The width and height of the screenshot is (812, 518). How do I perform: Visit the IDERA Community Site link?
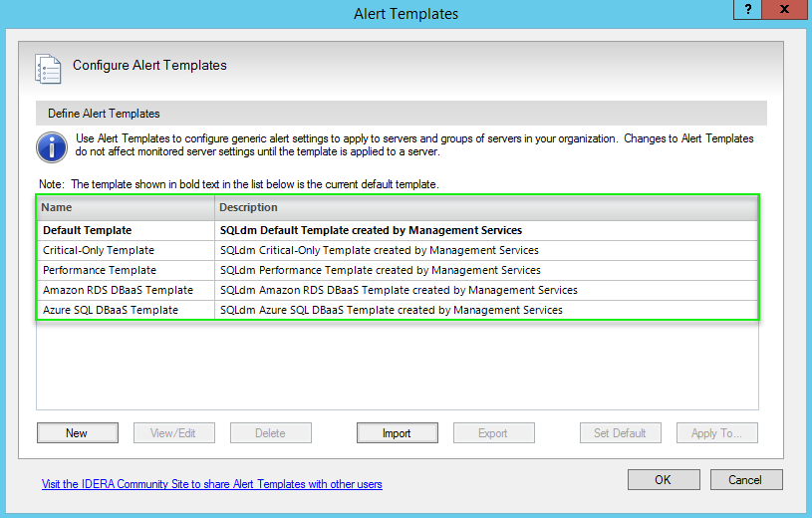click(211, 484)
